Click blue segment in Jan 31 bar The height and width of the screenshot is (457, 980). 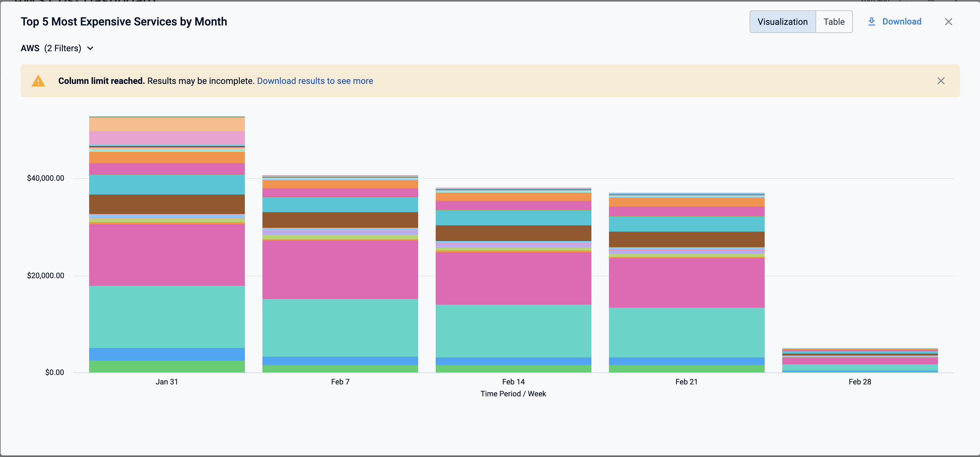167,354
